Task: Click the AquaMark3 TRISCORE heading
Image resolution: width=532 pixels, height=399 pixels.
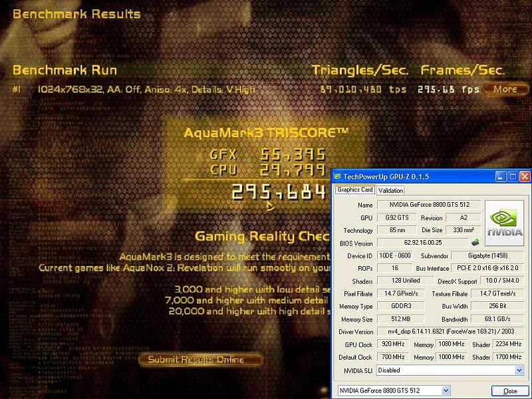Action: (x=266, y=132)
